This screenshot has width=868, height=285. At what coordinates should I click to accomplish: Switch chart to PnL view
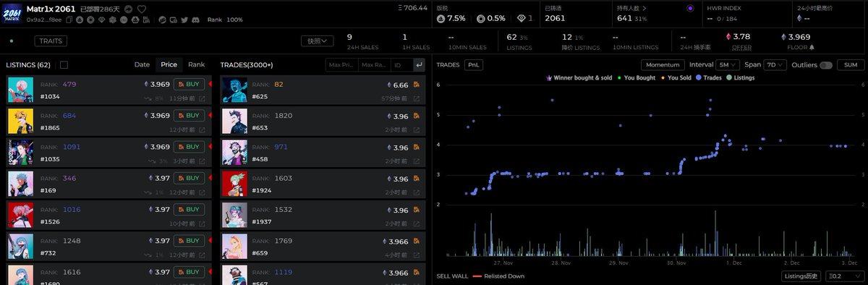473,64
